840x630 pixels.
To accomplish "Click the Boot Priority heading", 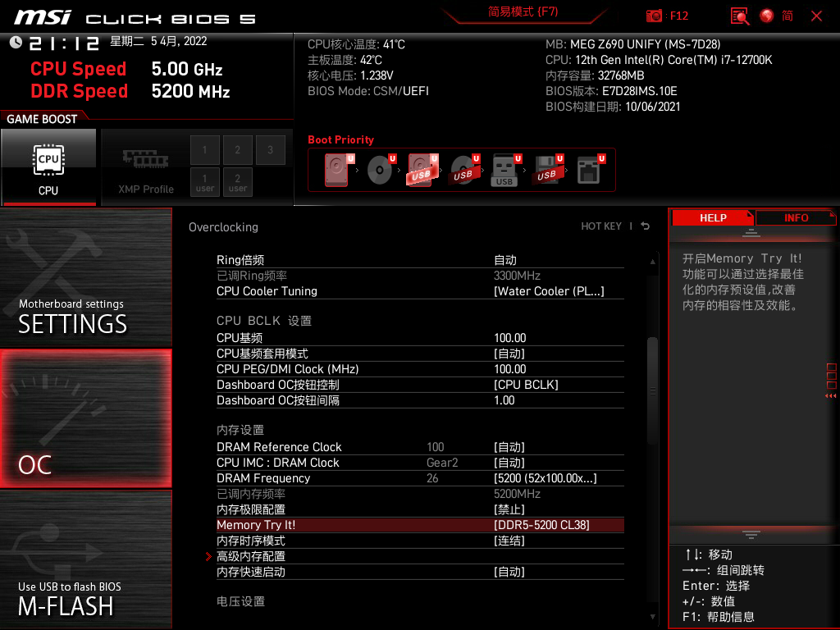I will 340,139.
